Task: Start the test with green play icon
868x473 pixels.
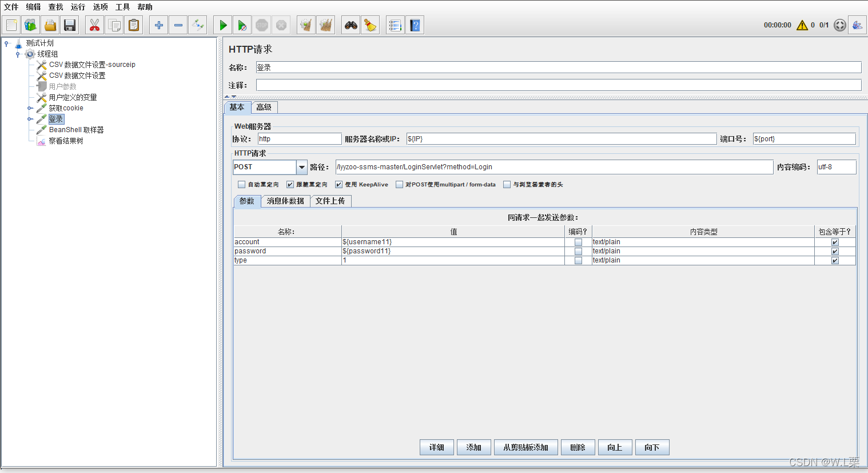Action: click(223, 25)
